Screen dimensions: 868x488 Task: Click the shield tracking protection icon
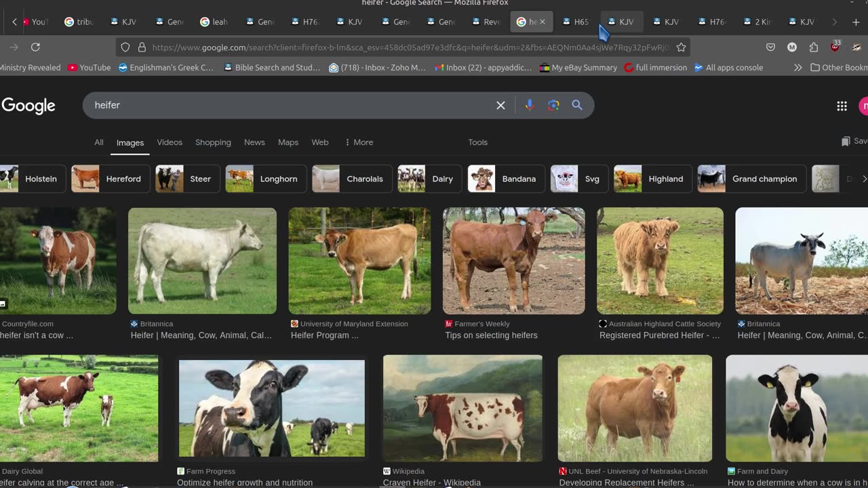(x=125, y=47)
